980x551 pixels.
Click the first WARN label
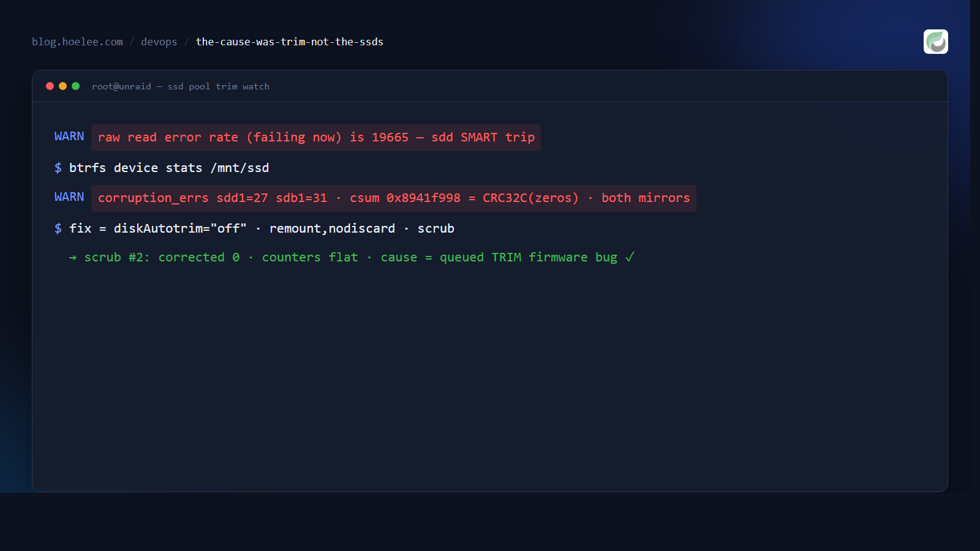[69, 137]
